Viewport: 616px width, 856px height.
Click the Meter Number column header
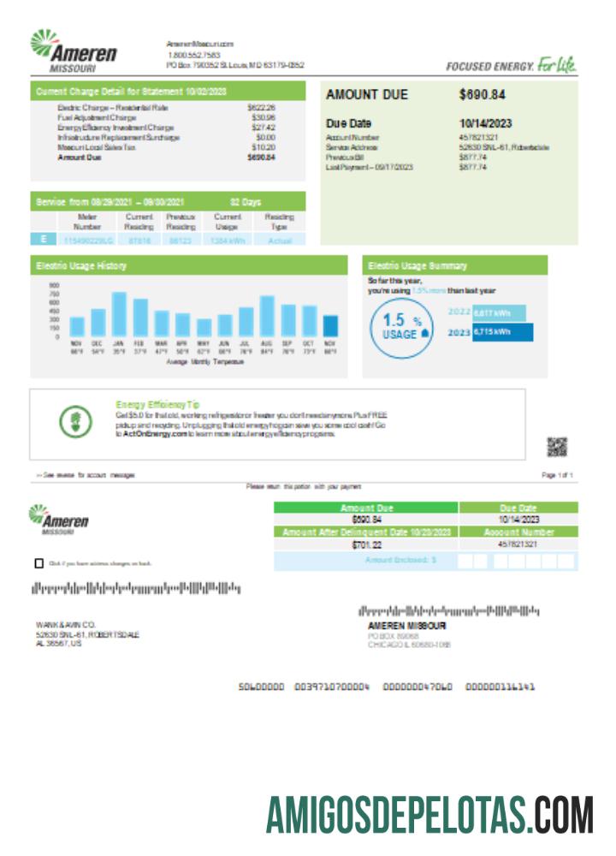tap(86, 222)
